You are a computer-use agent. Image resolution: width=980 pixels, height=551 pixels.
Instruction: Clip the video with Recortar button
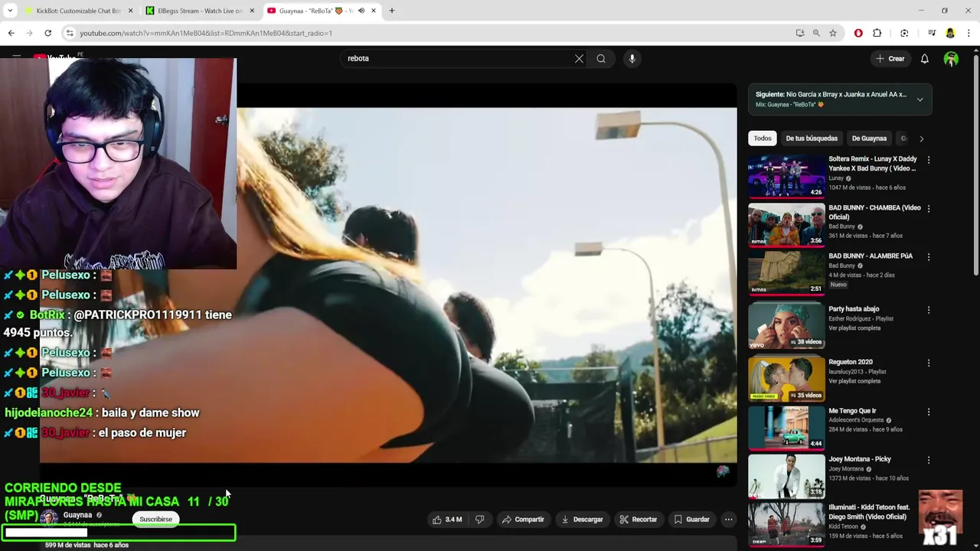pos(639,520)
